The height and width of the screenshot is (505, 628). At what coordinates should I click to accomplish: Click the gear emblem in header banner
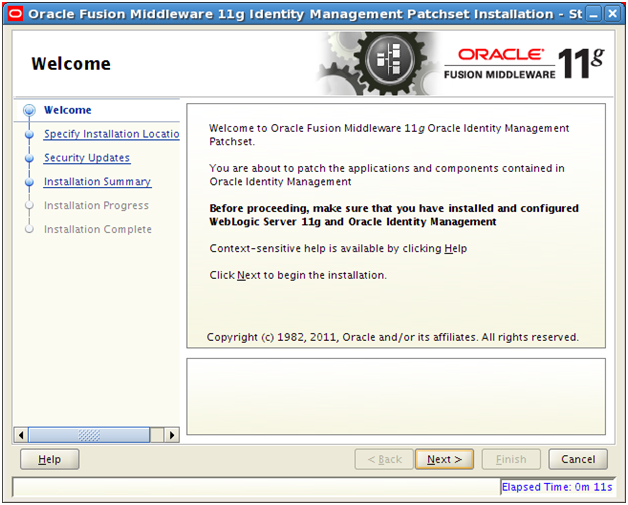point(390,61)
